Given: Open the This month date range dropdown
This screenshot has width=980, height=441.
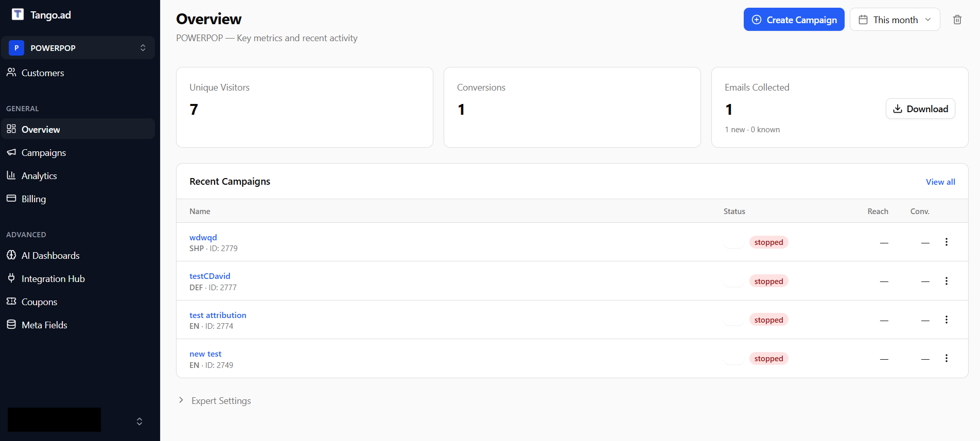Looking at the screenshot, I should tap(895, 20).
